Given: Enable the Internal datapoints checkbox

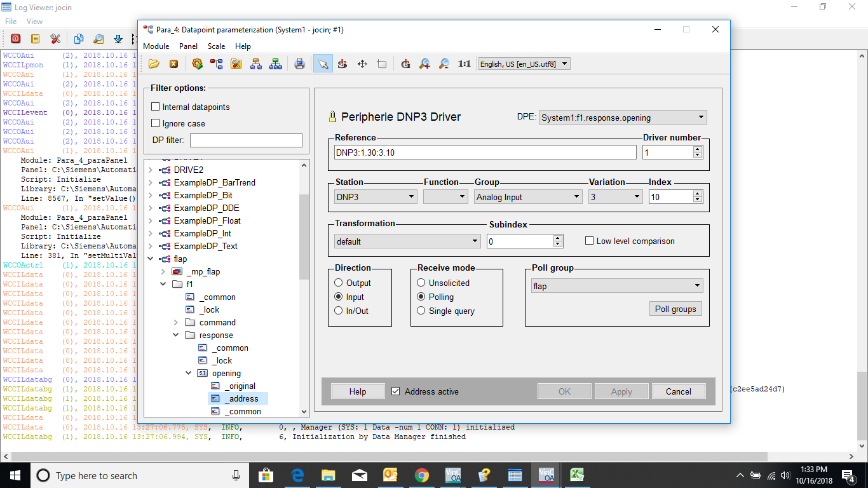Looking at the screenshot, I should [x=156, y=107].
